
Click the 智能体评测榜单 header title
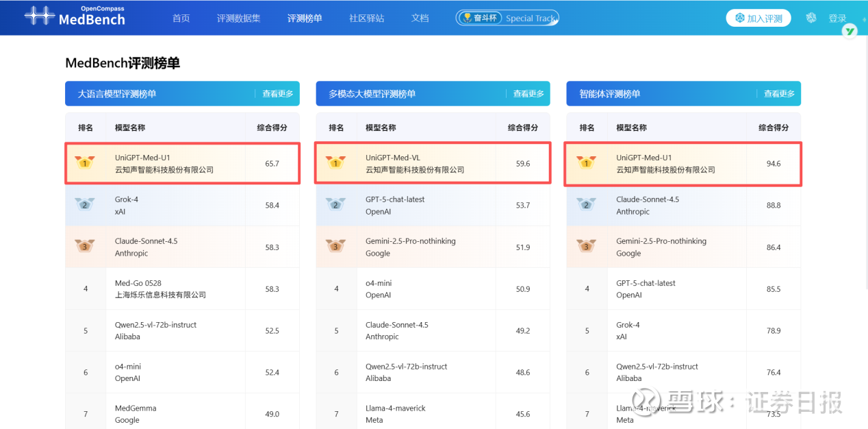[610, 94]
